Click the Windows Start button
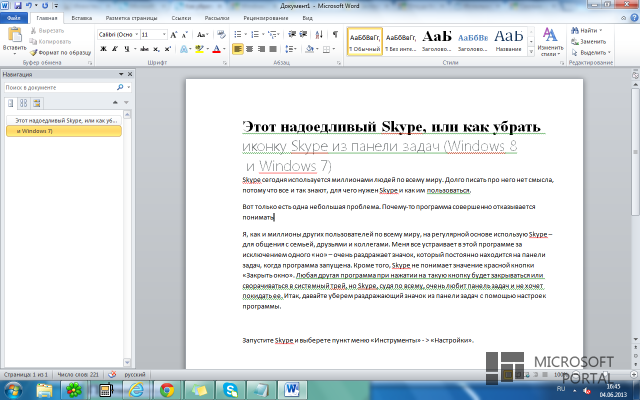This screenshot has width=640, height=400. click(x=13, y=390)
